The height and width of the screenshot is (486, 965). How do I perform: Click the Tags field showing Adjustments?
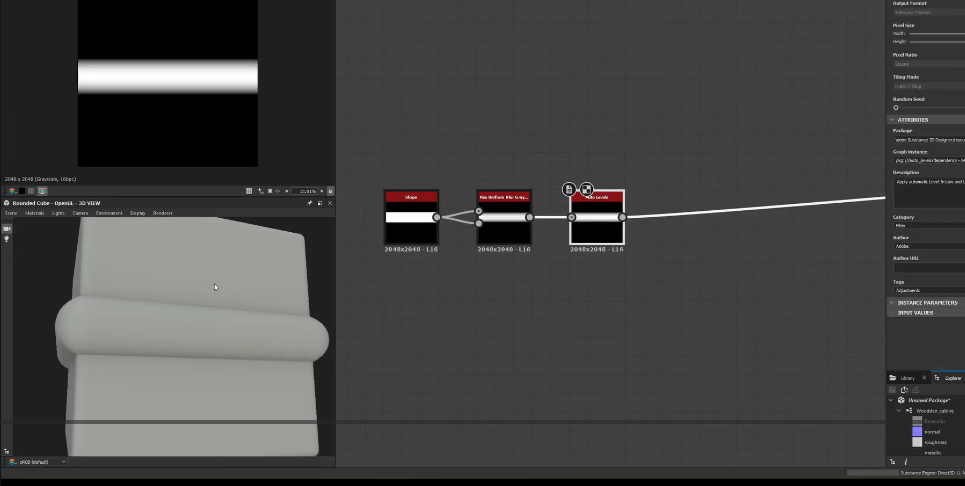(929, 290)
